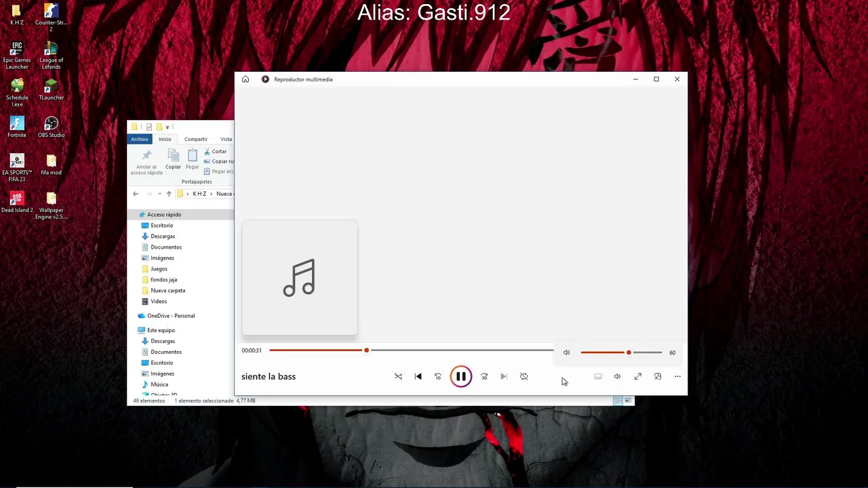868x488 pixels.
Task: Click Pegar acceso directo in the ribbon
Action: [x=218, y=171]
